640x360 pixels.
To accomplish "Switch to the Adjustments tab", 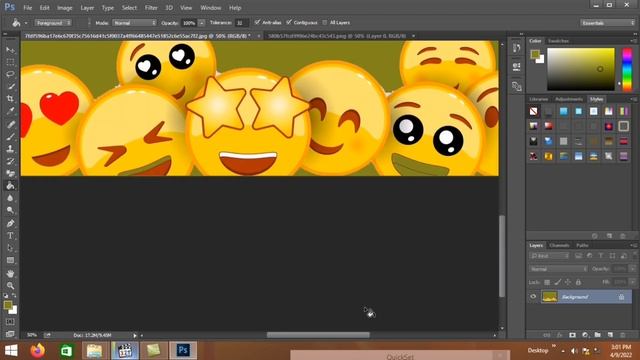I will point(569,99).
